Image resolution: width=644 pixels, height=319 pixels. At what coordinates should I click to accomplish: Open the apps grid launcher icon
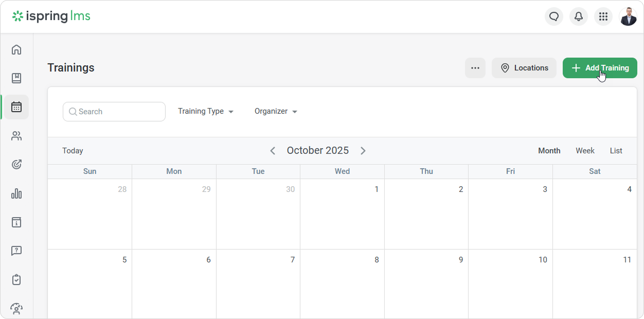pos(603,16)
